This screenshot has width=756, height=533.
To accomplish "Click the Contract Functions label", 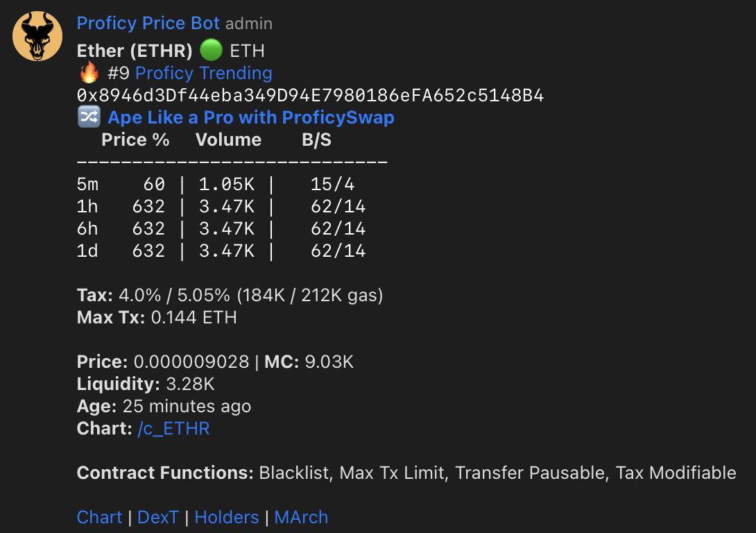I will 165,473.
